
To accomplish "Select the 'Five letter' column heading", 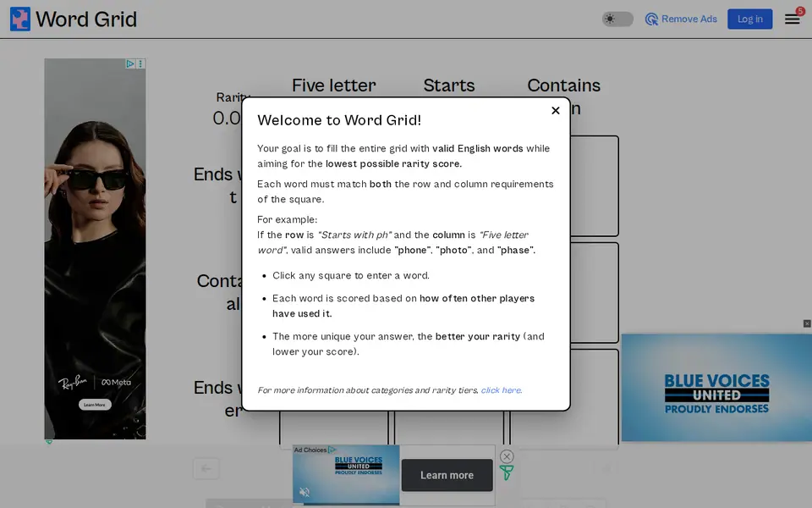I will pos(333,85).
